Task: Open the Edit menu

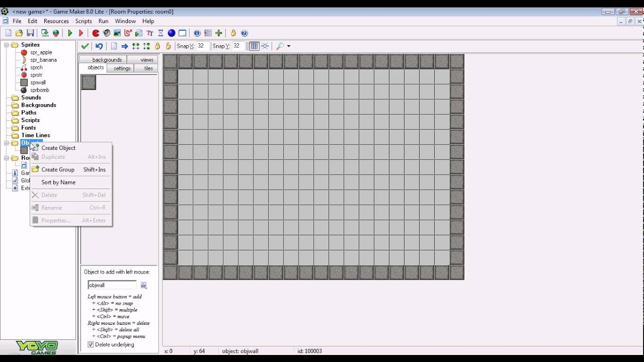Action: (33, 21)
